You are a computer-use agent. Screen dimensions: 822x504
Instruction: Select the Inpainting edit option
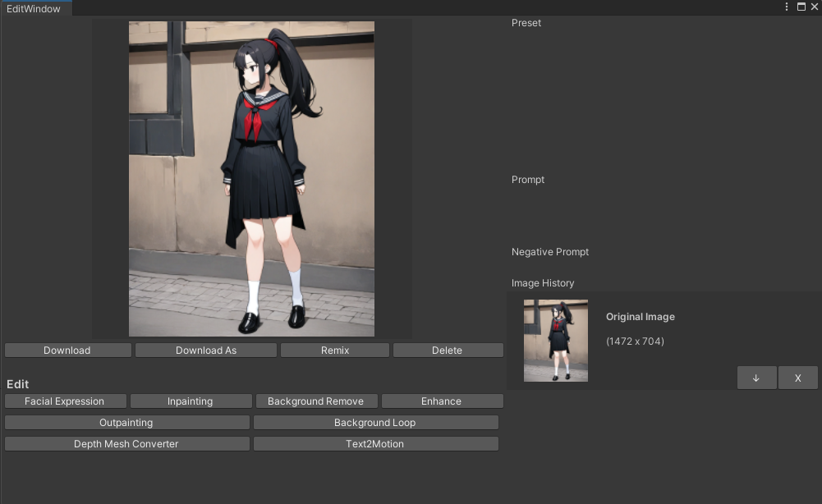pyautogui.click(x=191, y=401)
